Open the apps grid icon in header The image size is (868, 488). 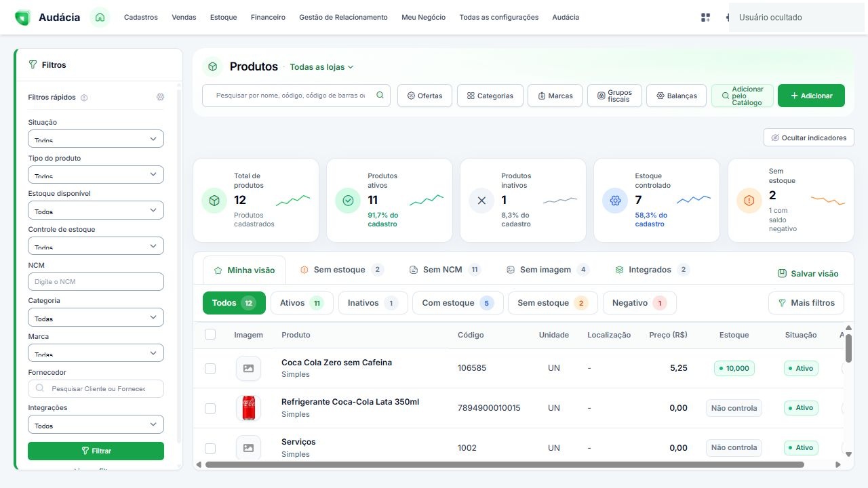coord(705,18)
